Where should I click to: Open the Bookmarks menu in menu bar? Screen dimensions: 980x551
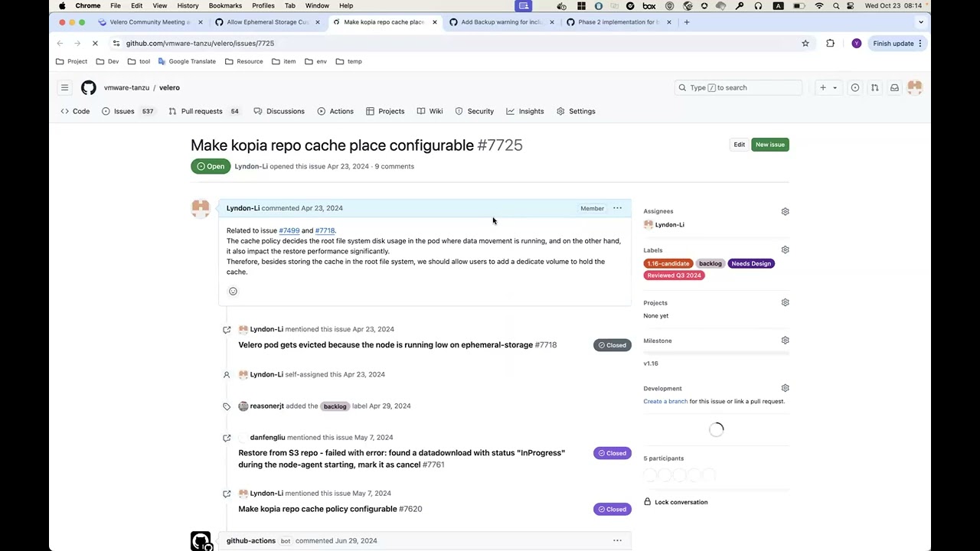coord(225,5)
